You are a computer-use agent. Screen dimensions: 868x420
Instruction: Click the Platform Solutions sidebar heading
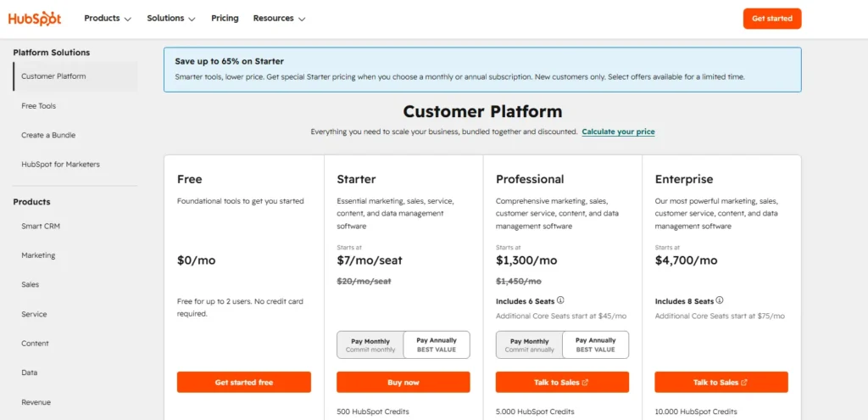tap(52, 53)
